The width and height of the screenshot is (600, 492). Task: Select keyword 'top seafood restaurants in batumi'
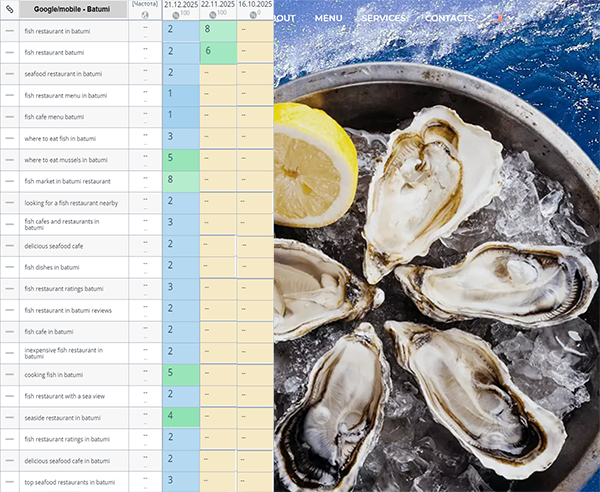[x=68, y=482]
